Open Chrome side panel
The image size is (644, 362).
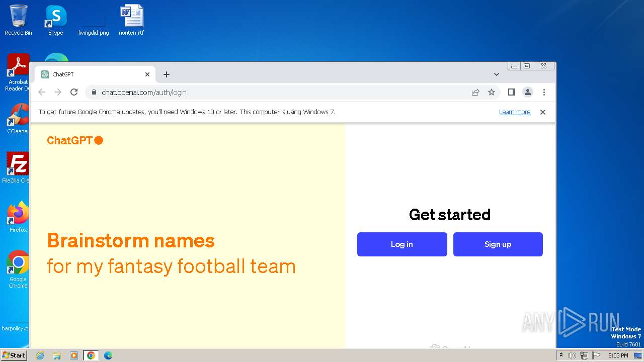click(512, 92)
